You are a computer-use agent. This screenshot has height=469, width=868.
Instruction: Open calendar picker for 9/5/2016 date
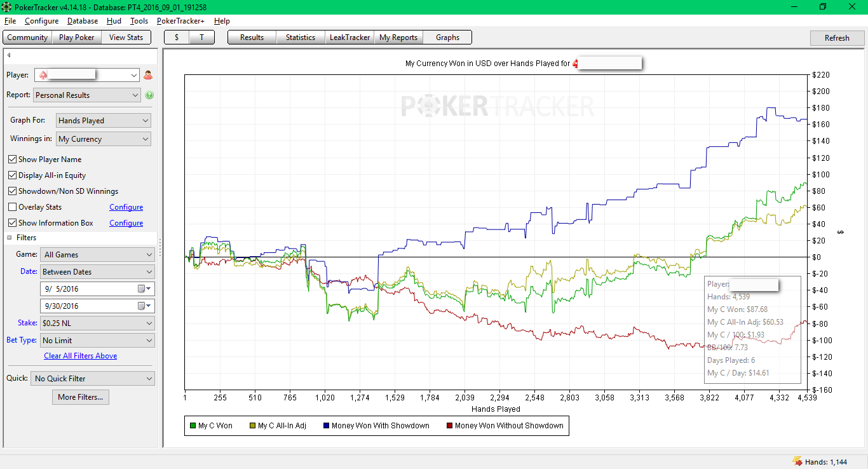(144, 289)
